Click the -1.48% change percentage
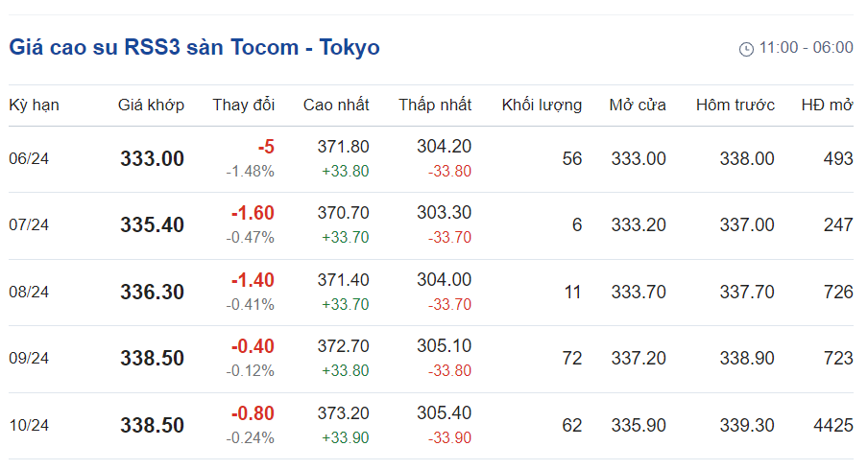 point(250,172)
